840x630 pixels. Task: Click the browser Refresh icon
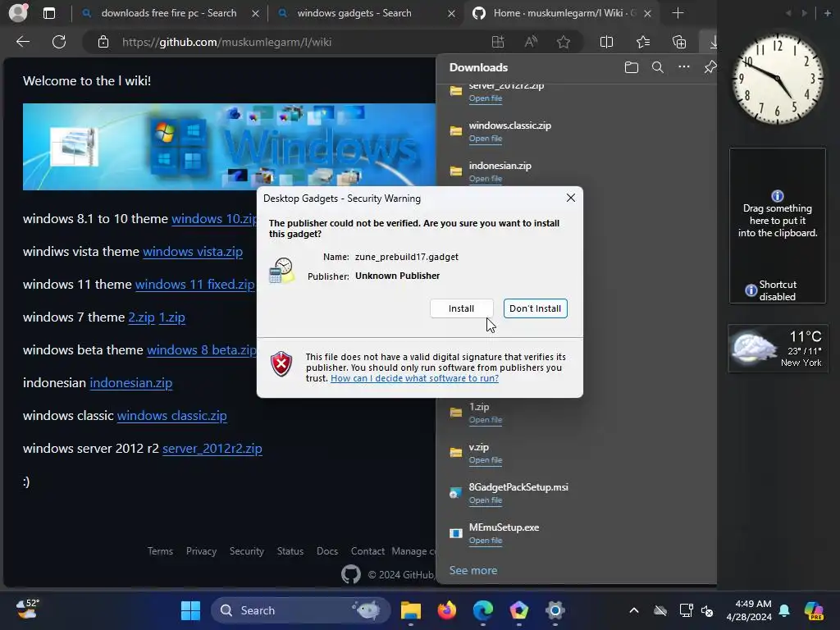pyautogui.click(x=59, y=42)
